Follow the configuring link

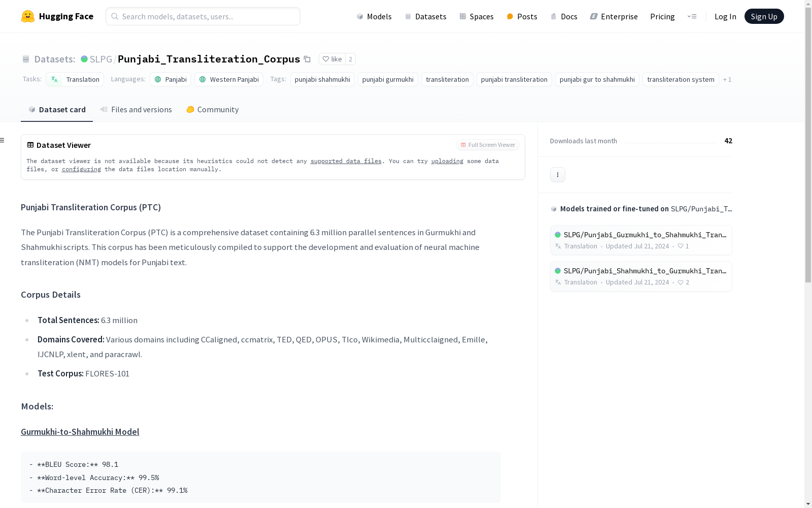tap(81, 169)
